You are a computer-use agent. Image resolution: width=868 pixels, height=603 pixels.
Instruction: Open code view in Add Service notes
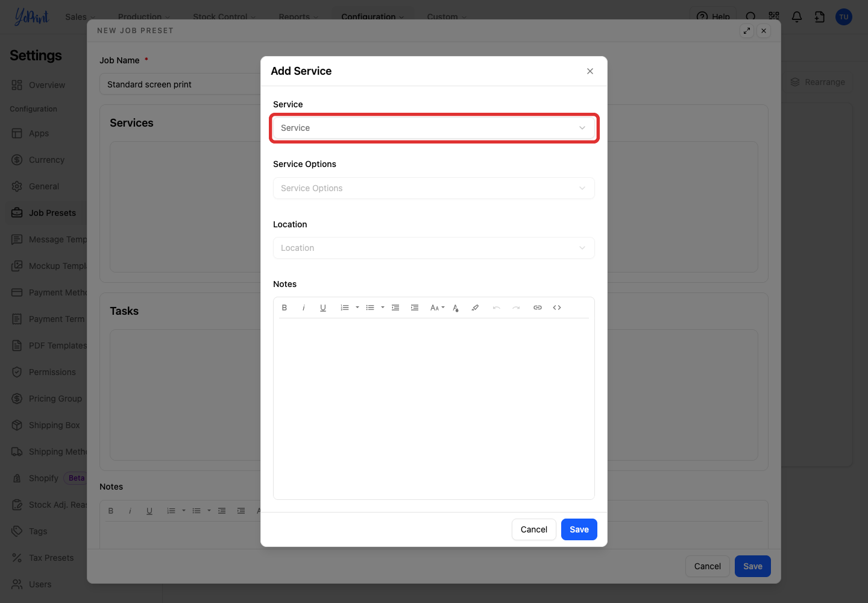tap(557, 308)
